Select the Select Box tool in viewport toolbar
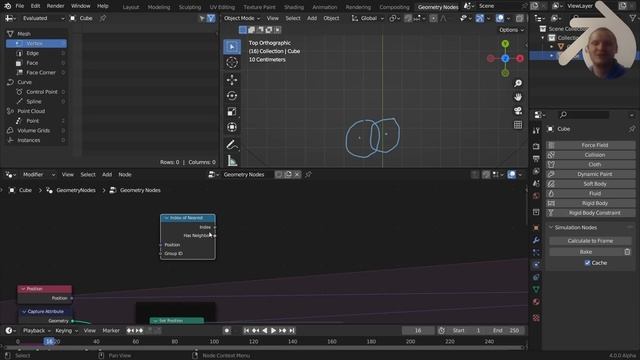Screen dimensions: 640x360 [232, 47]
